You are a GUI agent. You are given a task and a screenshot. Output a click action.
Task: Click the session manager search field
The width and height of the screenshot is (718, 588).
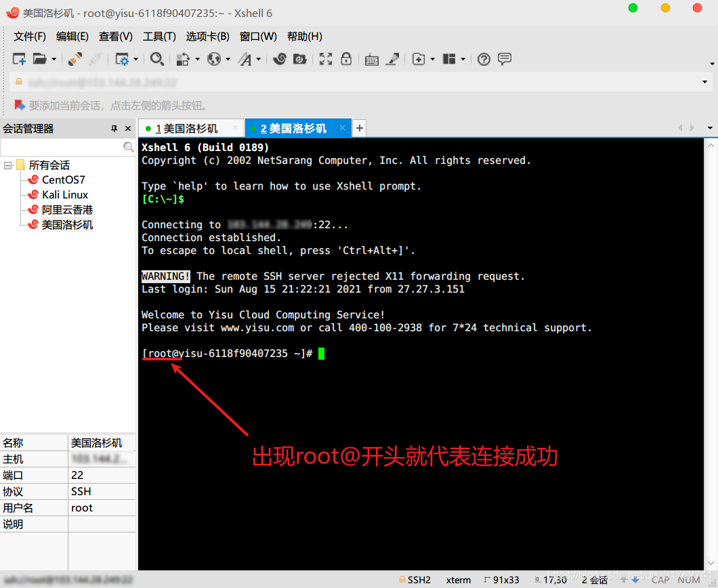[x=62, y=147]
